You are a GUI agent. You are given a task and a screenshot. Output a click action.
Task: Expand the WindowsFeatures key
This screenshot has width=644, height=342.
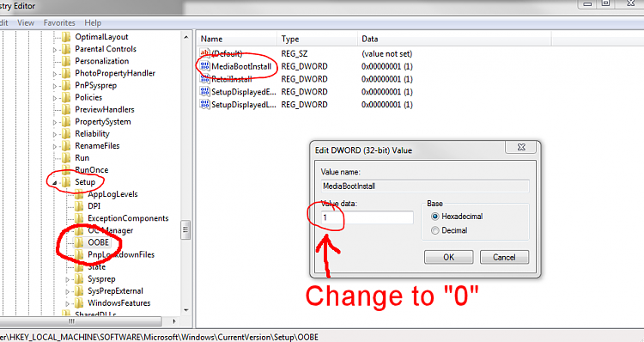tap(68, 304)
